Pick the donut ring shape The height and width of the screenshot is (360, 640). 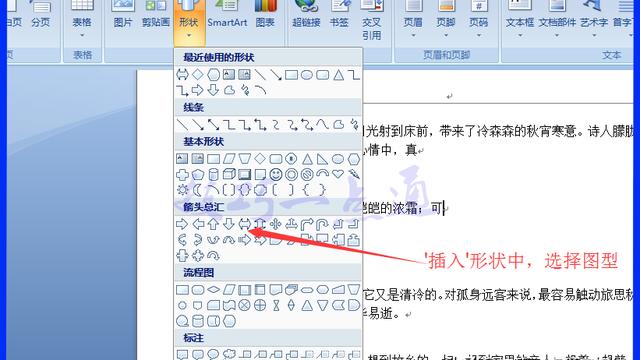(x=291, y=174)
